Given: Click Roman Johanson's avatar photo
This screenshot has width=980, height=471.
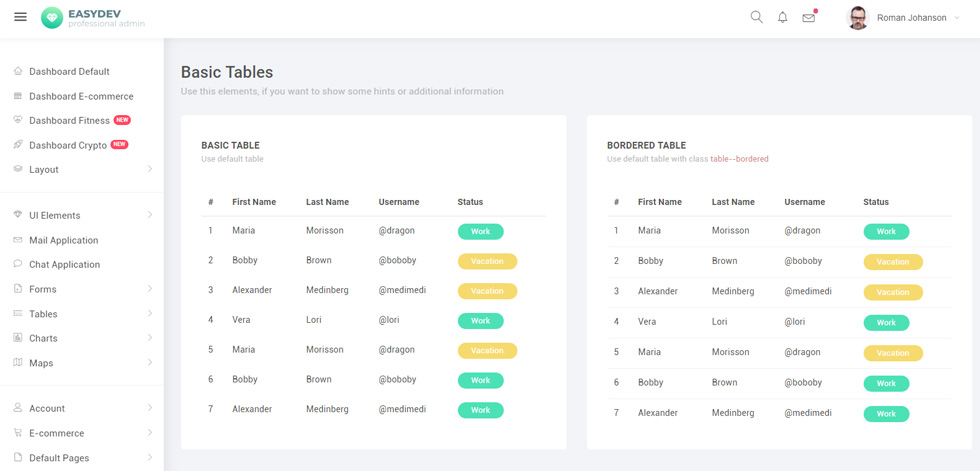Looking at the screenshot, I should (858, 17).
